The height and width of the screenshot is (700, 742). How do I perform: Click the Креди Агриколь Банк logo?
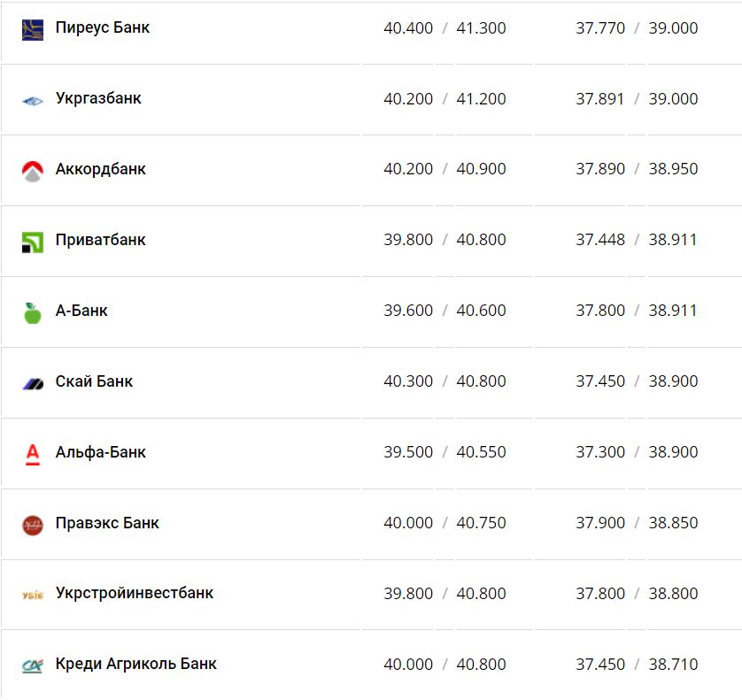33,665
